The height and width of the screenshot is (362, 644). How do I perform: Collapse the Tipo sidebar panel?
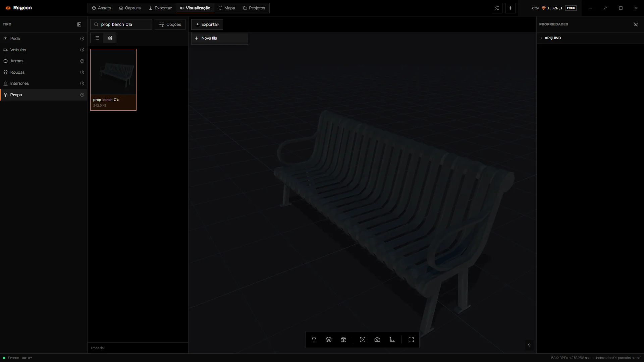point(79,24)
